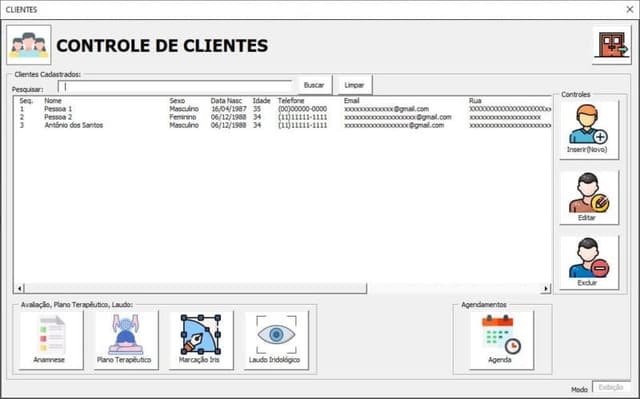Click the Seq. column header
This screenshot has width=640, height=399.
[x=26, y=101]
